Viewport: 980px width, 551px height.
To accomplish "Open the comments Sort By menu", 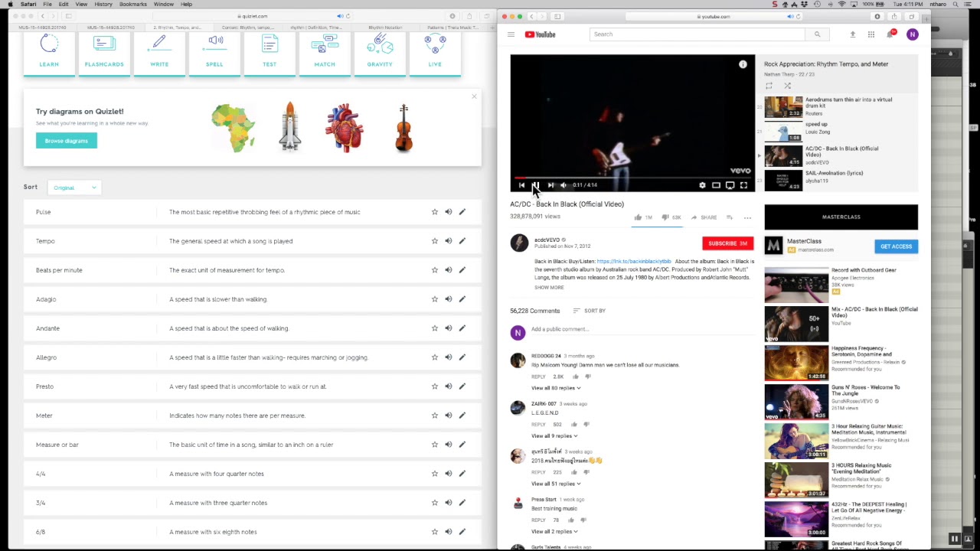I will point(589,311).
